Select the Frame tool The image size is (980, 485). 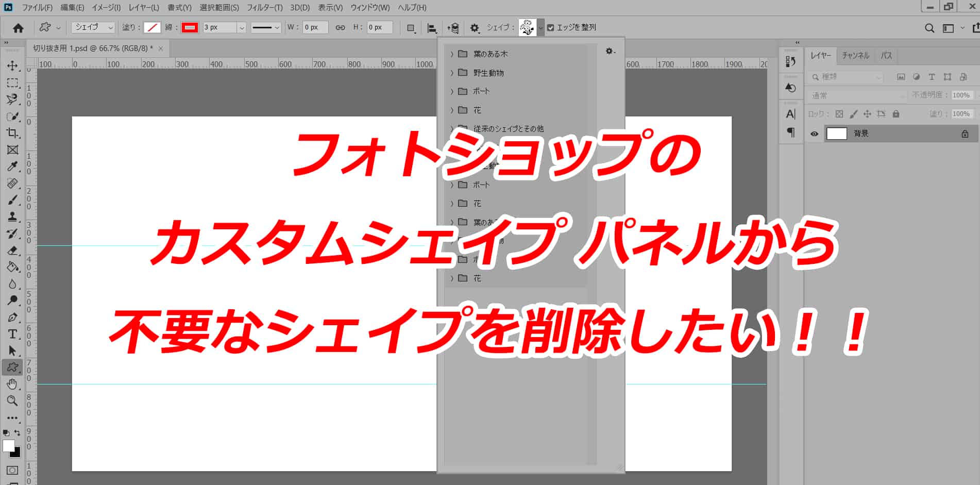12,150
